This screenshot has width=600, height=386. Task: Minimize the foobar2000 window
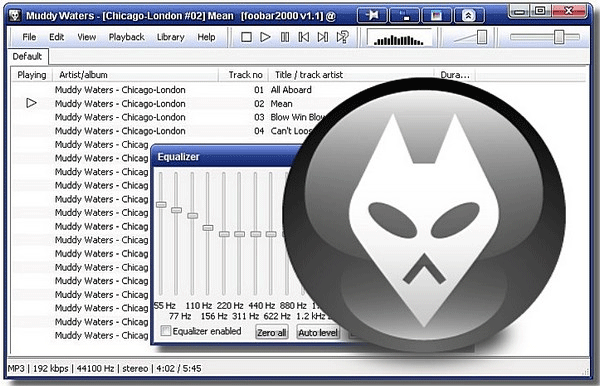(x=519, y=11)
